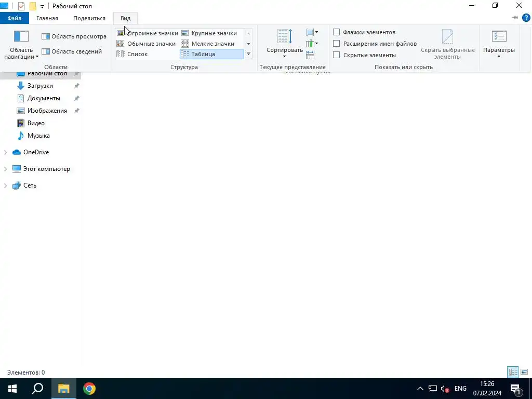The height and width of the screenshot is (399, 532).
Task: Click size all columns to fit icon
Action: tap(310, 55)
